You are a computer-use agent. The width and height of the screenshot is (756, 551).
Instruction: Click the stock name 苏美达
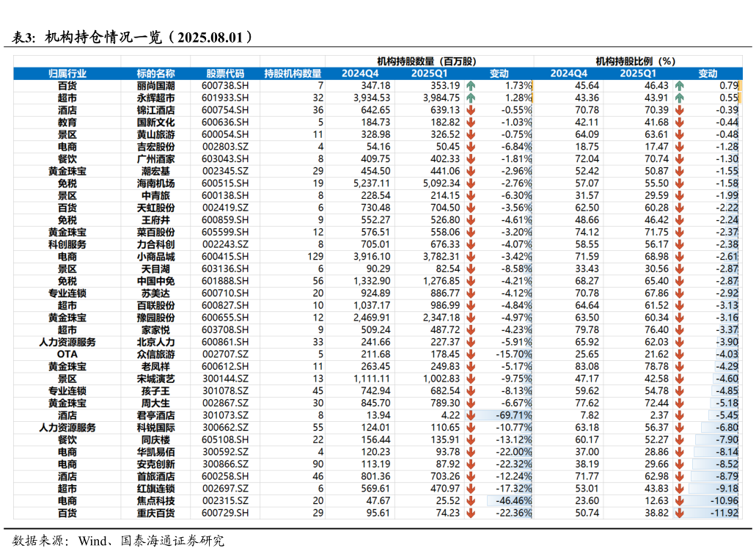(x=155, y=293)
